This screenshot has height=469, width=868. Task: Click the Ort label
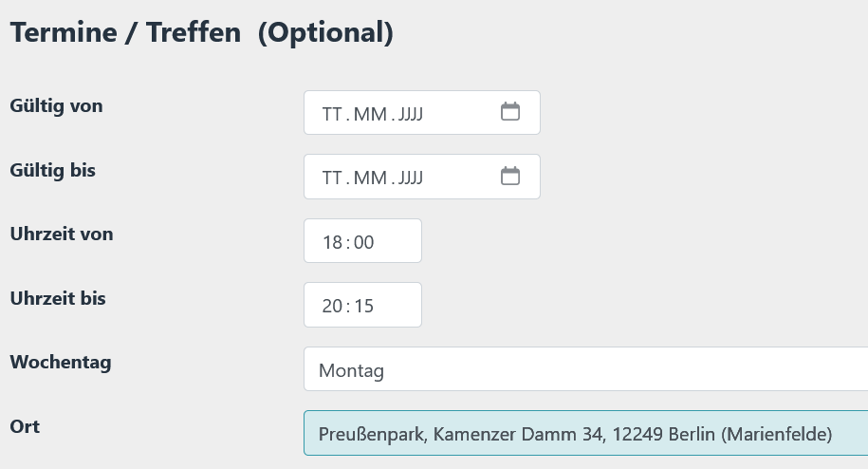pos(25,426)
